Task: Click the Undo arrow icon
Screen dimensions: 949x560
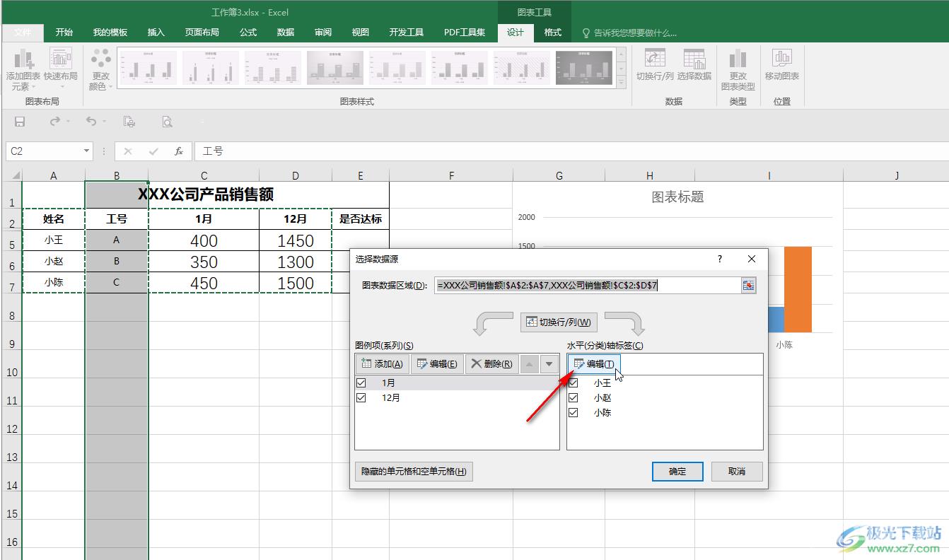Action: point(91,122)
